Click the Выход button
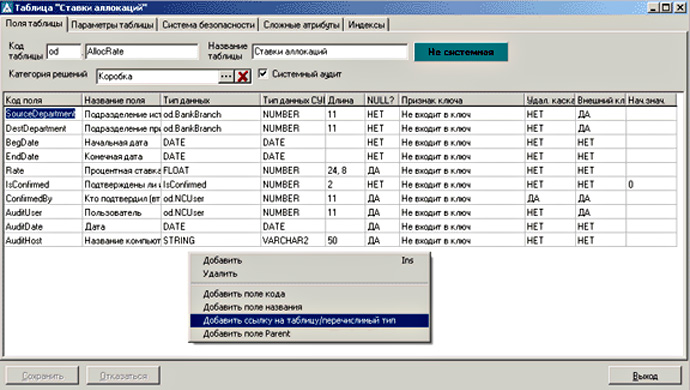Image resolution: width=690 pixels, height=390 pixels. (645, 376)
